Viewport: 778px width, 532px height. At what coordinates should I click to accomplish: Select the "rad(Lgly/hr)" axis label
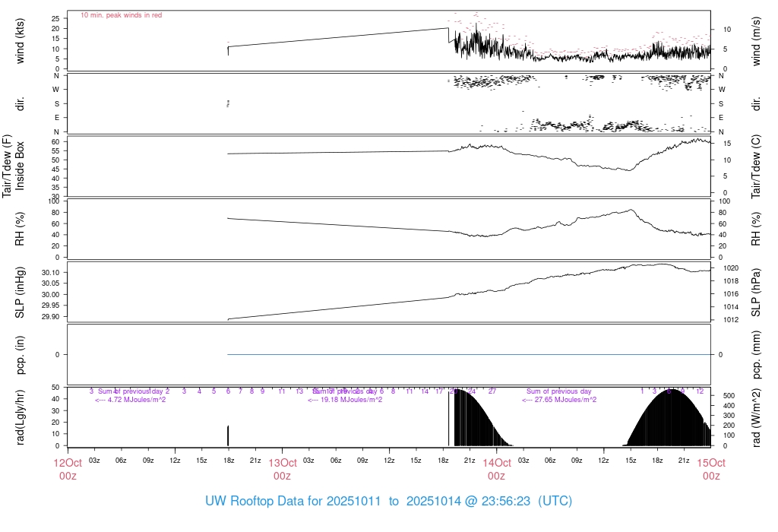20,417
